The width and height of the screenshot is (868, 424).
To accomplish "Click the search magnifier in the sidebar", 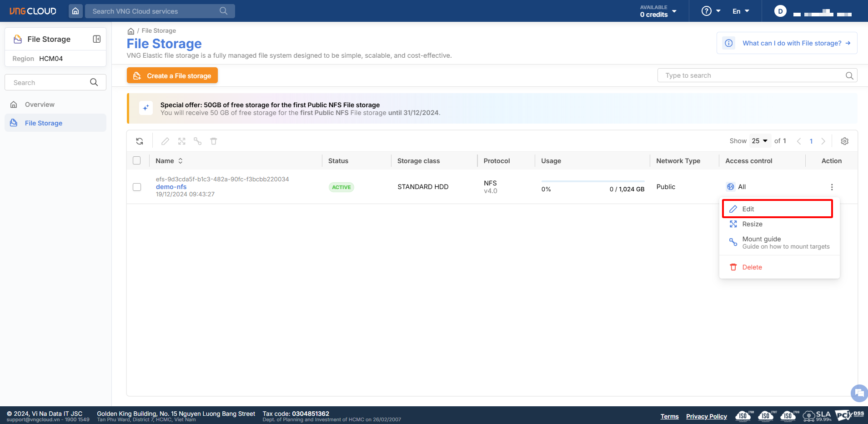I will (94, 82).
